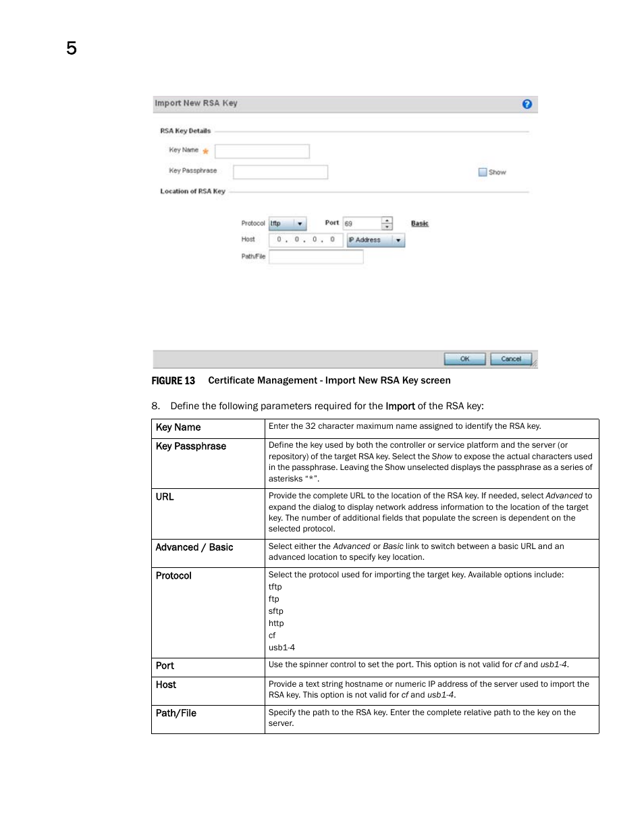
Task: Select the 'Key Passphrase' table cell
Action: pos(208,464)
